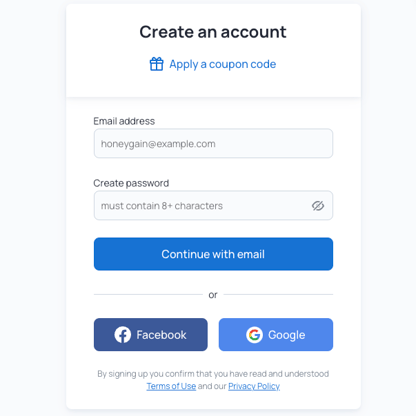
Task: Open the Terms of Use link
Action: 171,386
